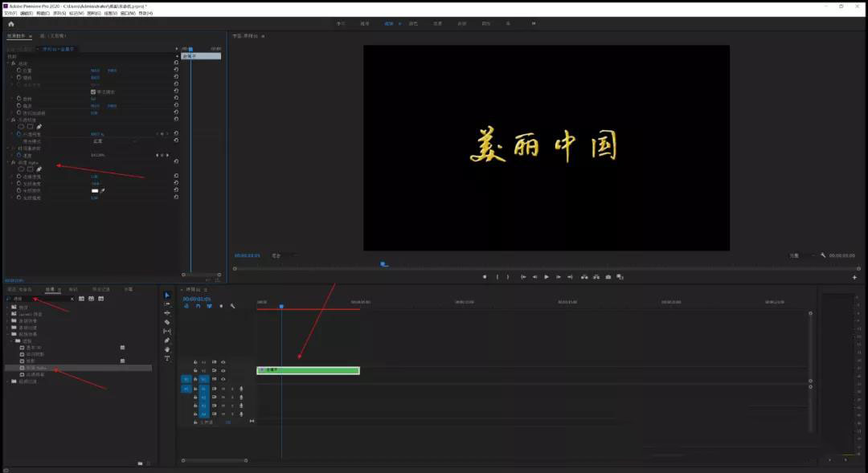The image size is (868, 473).
Task: Click the Add Marker icon in program monitor
Action: (485, 276)
